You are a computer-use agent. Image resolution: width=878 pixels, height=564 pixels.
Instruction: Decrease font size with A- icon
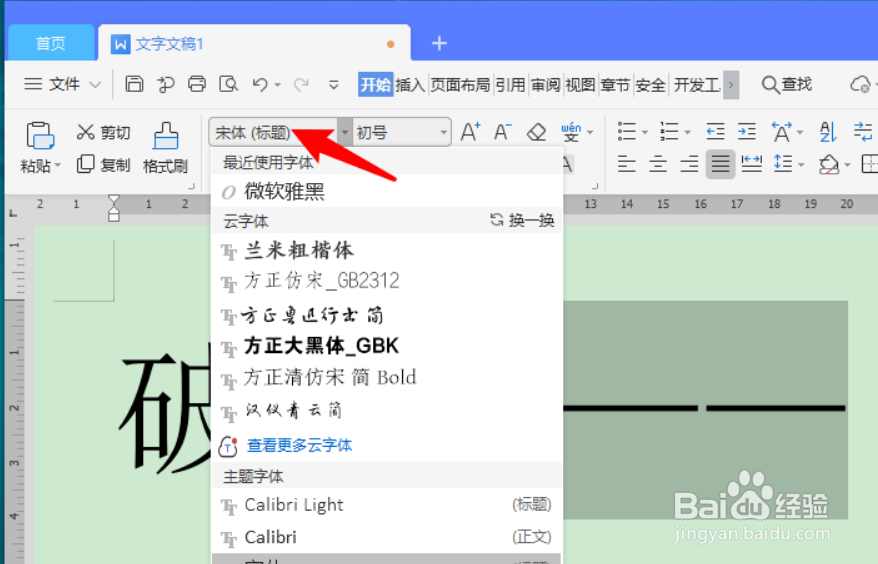click(502, 132)
